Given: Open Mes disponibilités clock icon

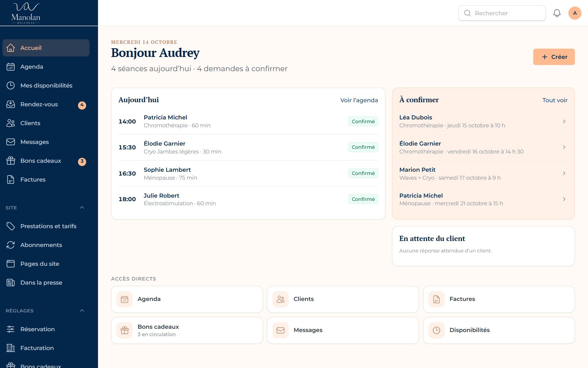Looking at the screenshot, I should (11, 86).
